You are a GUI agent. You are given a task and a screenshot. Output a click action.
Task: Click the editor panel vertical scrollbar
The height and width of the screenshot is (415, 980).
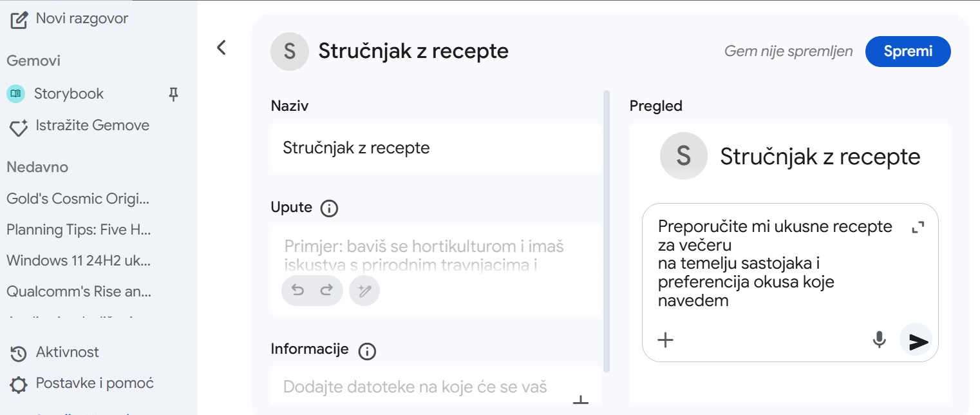(x=606, y=231)
